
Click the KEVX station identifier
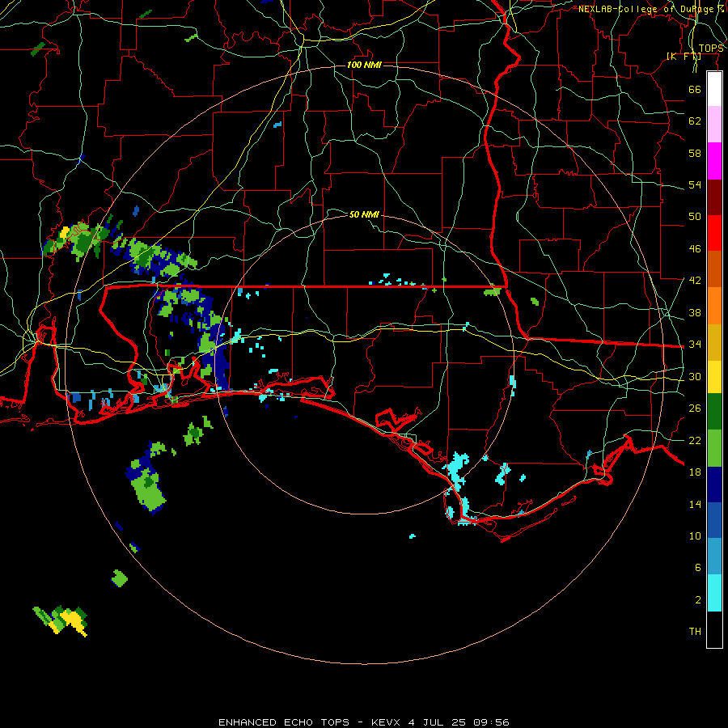pyautogui.click(x=385, y=722)
